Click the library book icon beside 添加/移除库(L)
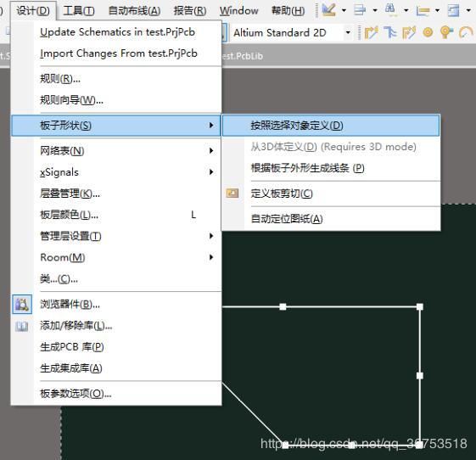The width and height of the screenshot is (476, 460). 21,326
